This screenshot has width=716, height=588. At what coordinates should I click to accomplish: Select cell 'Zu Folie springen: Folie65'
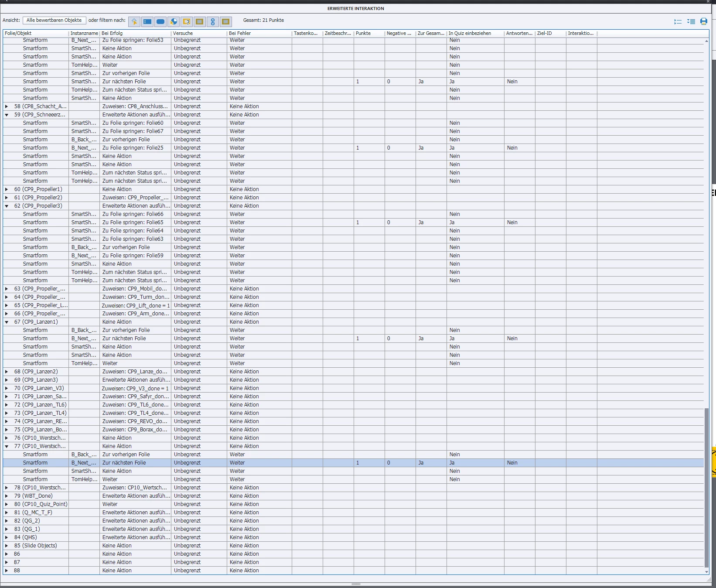[135, 222]
